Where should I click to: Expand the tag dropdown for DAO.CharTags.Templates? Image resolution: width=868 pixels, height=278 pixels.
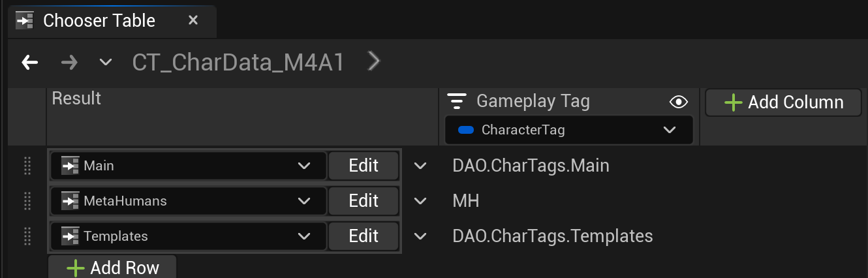[420, 236]
